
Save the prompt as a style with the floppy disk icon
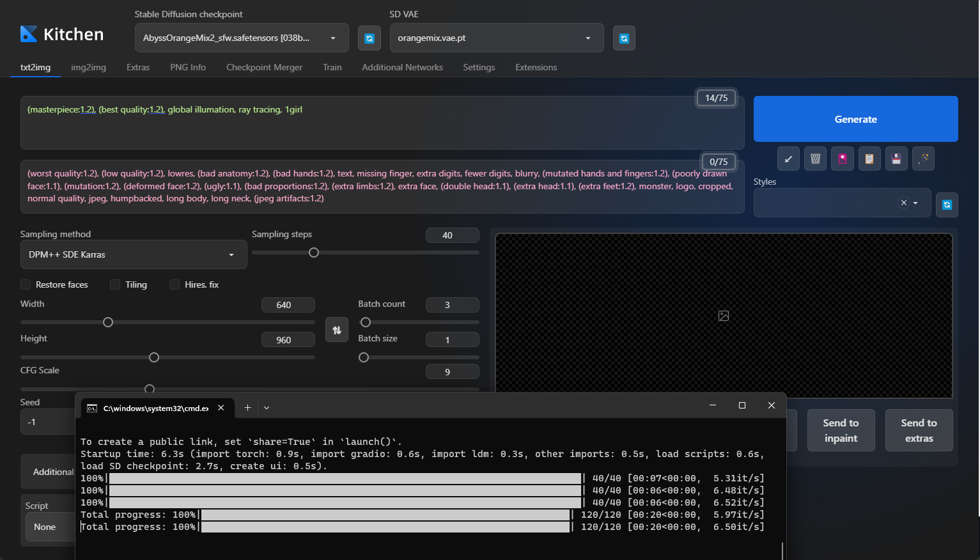[896, 159]
